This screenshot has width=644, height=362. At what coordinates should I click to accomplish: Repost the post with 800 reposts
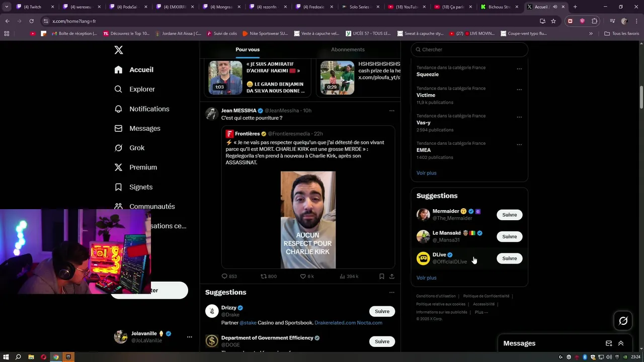pyautogui.click(x=268, y=276)
